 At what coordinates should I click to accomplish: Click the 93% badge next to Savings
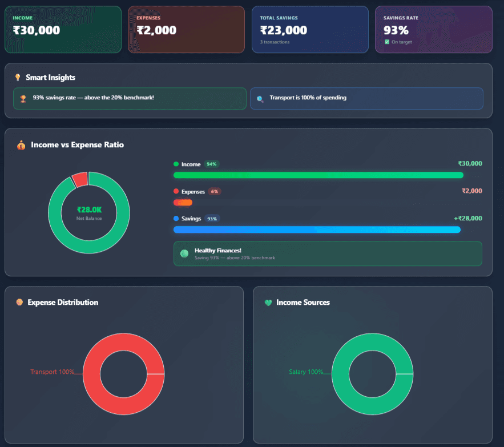tap(212, 219)
